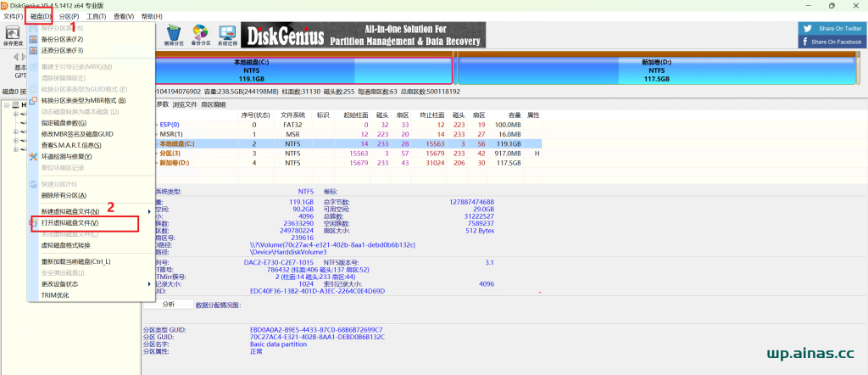Open the 磁盘(D) menu
The image size is (868, 375).
[x=39, y=17]
